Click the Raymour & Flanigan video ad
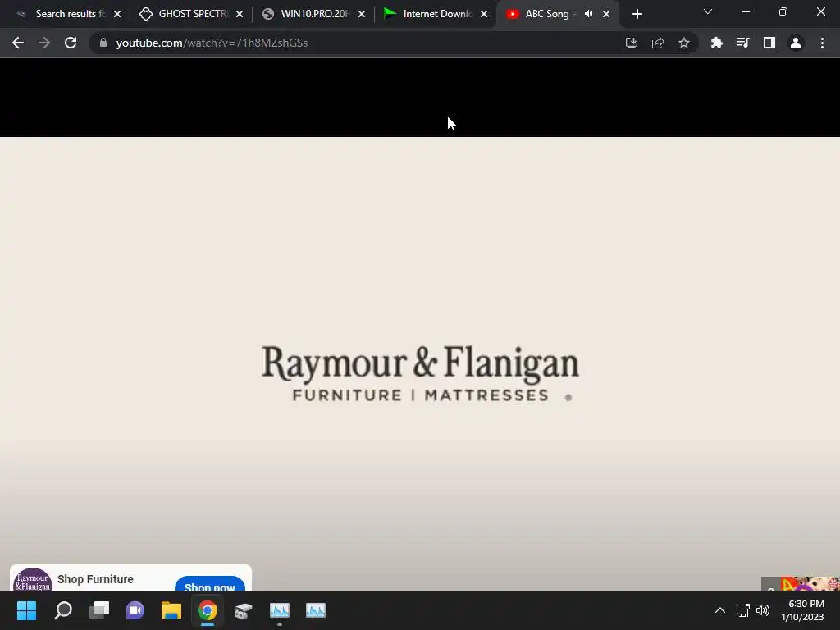 click(x=420, y=363)
